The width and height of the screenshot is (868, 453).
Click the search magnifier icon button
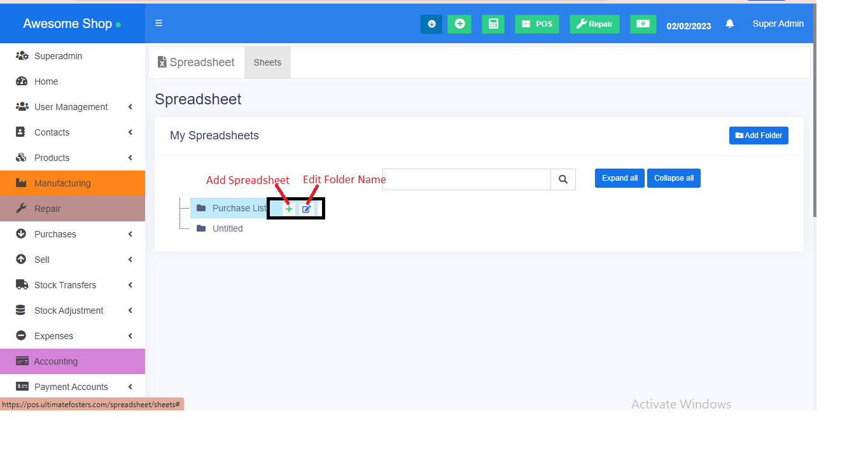[563, 179]
